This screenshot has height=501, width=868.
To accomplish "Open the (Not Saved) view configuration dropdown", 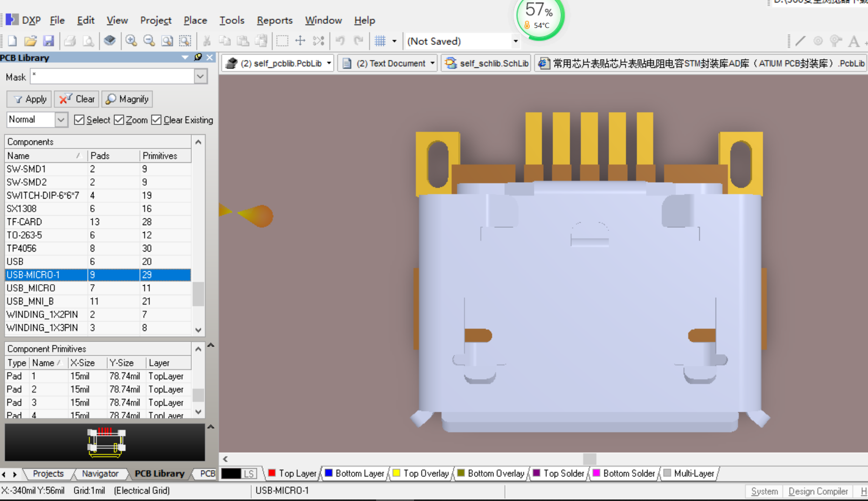I will pos(515,40).
